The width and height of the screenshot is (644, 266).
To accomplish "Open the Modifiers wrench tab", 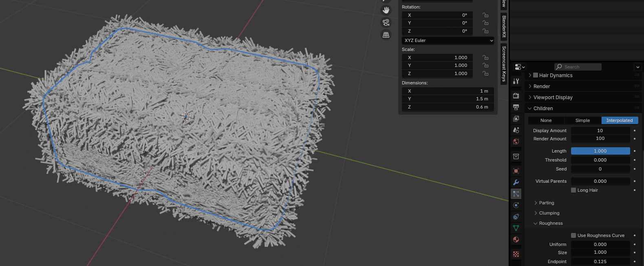I will click(x=516, y=182).
